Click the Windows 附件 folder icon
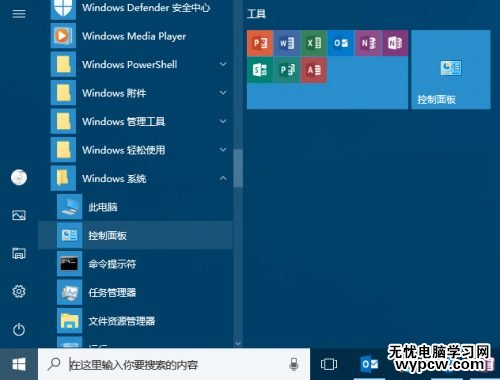The width and height of the screenshot is (500, 380). pyautogui.click(x=63, y=93)
